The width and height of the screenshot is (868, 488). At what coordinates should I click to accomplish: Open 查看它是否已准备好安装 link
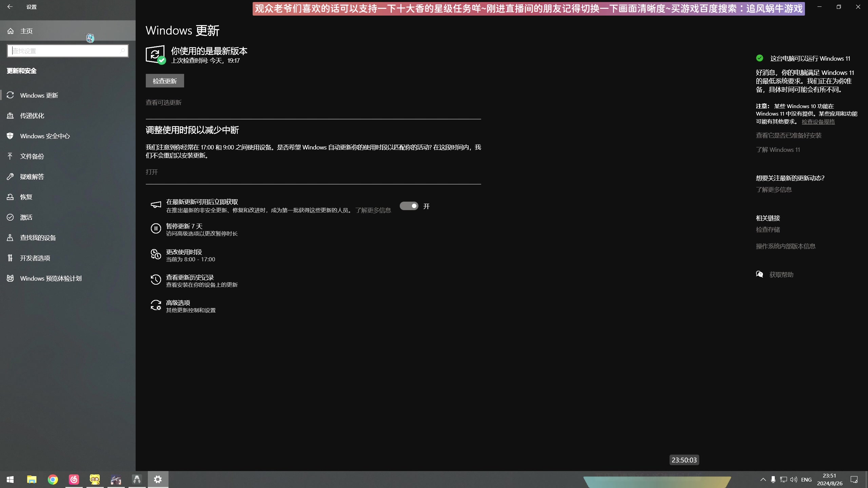(x=789, y=136)
